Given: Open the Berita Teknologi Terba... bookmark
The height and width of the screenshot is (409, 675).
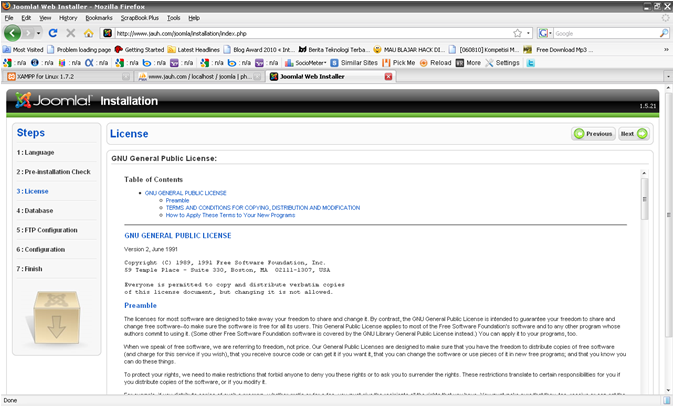Looking at the screenshot, I should pos(334,50).
